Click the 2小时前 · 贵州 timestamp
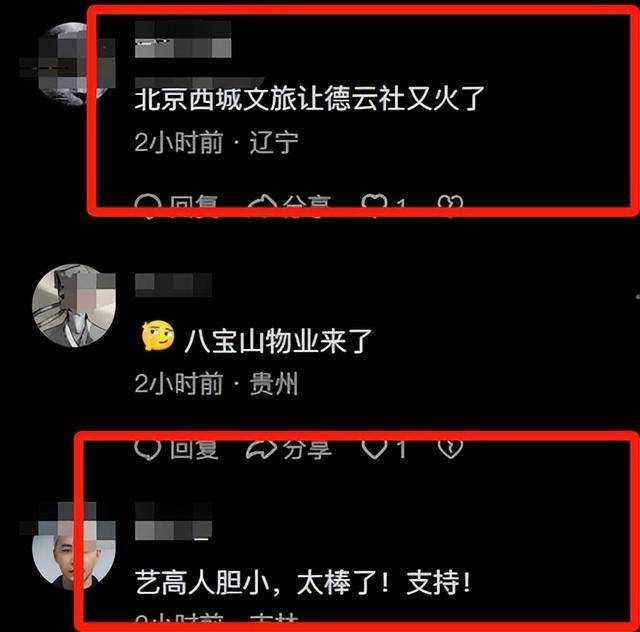This screenshot has width=640, height=632. (x=216, y=384)
